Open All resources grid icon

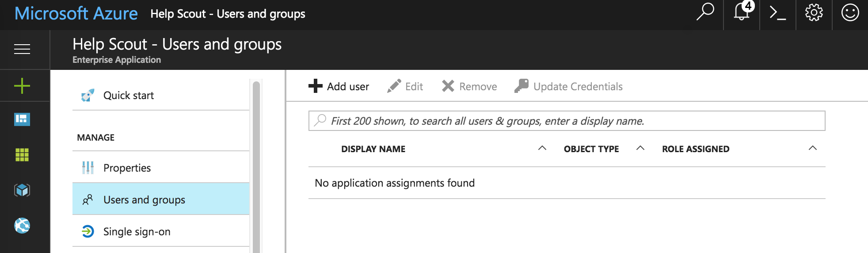(22, 155)
